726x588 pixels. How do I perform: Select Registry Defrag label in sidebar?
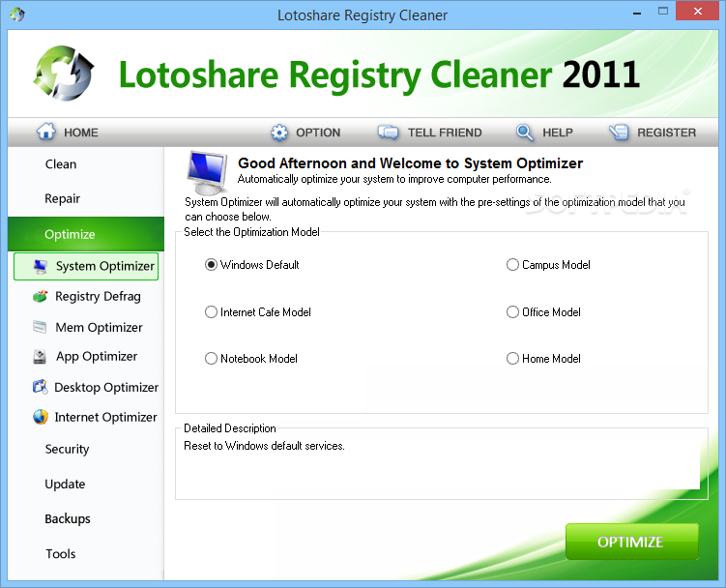[x=98, y=297]
